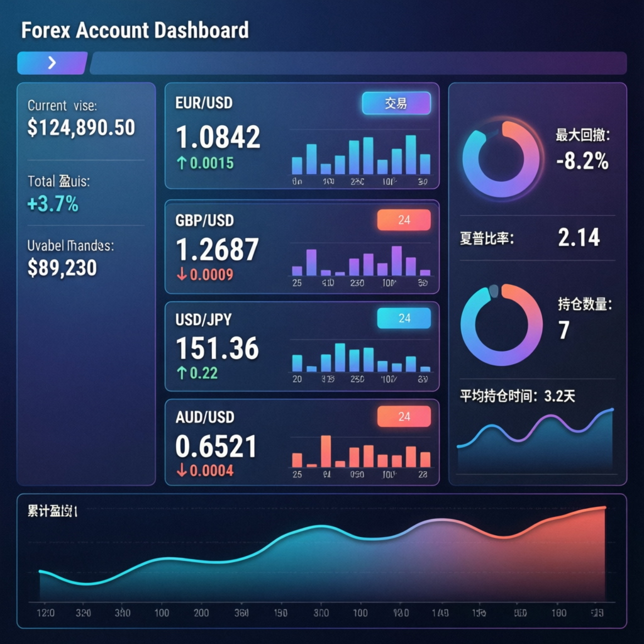The width and height of the screenshot is (644, 644).
Task: Click the red down arrow beside 0.0009
Action: [x=182, y=274]
